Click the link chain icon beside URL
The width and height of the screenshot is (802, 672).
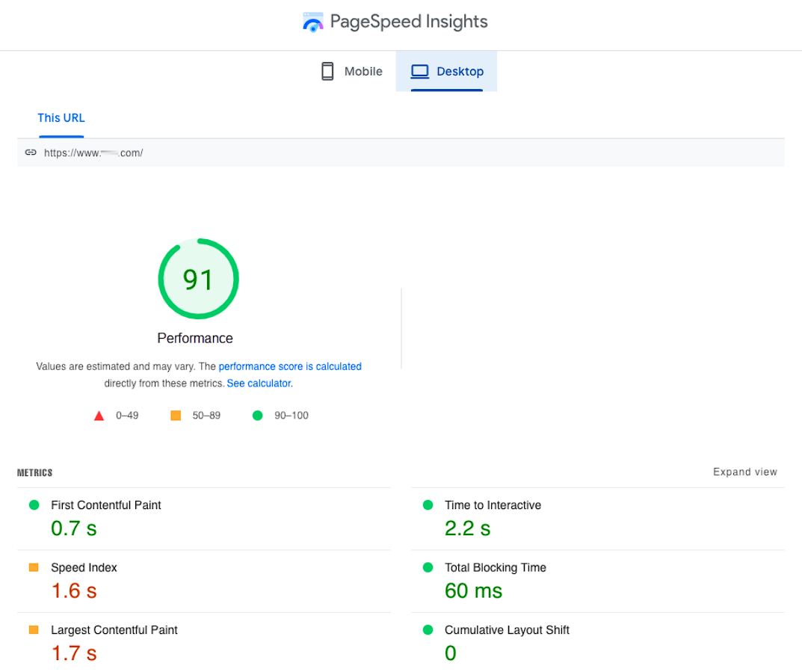pos(31,152)
